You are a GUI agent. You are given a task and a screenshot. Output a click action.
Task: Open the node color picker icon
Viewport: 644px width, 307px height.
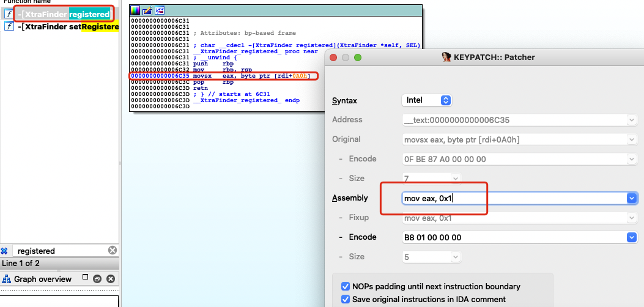(135, 10)
